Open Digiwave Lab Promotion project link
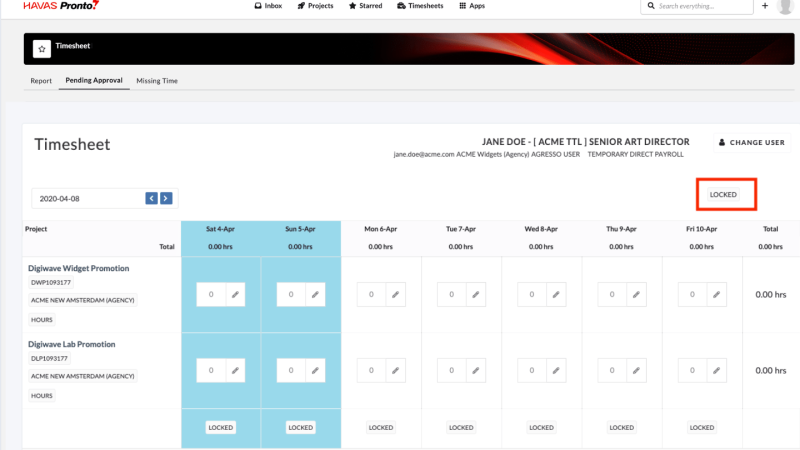This screenshot has width=800, height=450. click(71, 344)
